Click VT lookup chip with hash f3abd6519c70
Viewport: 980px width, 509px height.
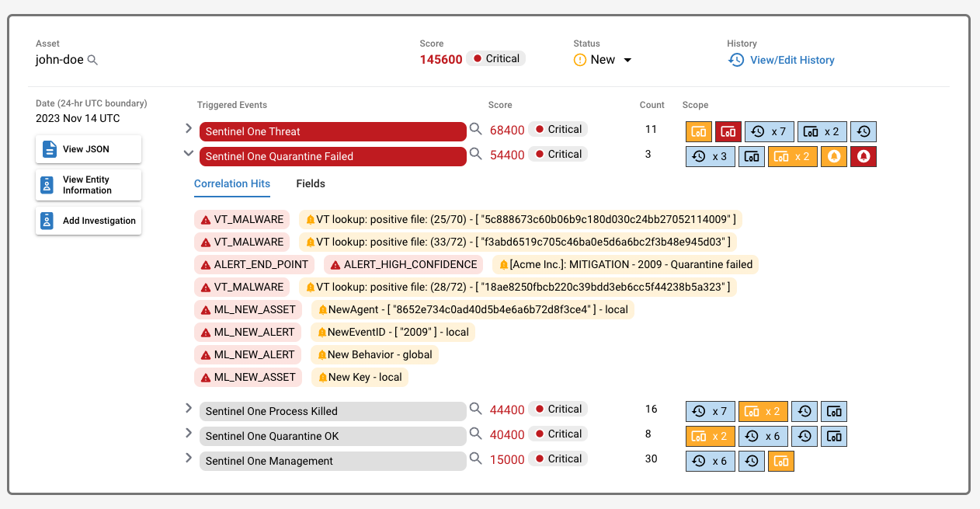[518, 242]
